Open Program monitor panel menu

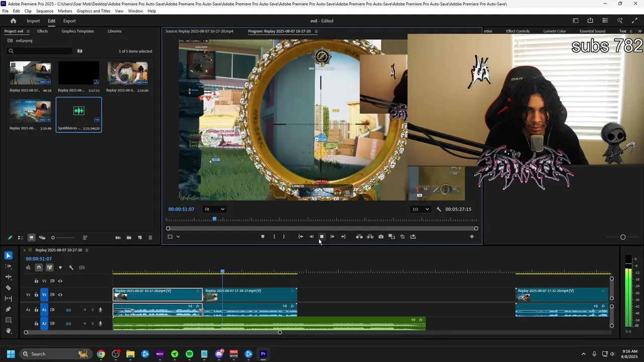click(x=316, y=31)
